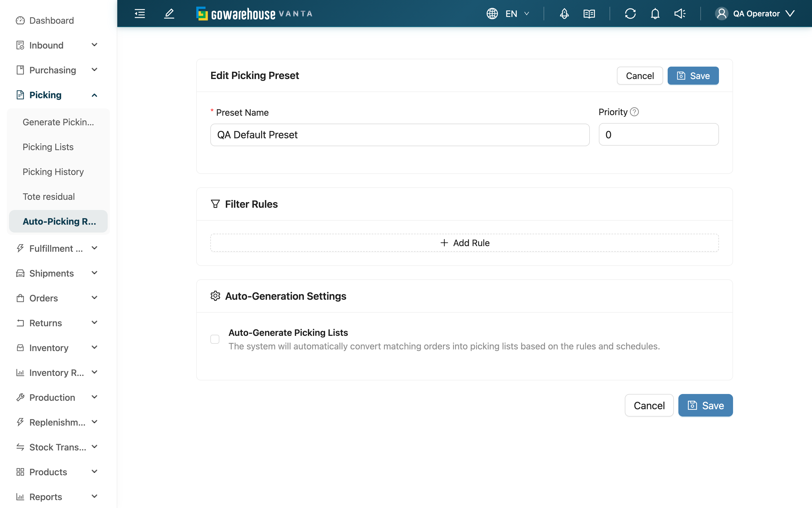
Task: Go to Dashboard
Action: [x=52, y=21]
